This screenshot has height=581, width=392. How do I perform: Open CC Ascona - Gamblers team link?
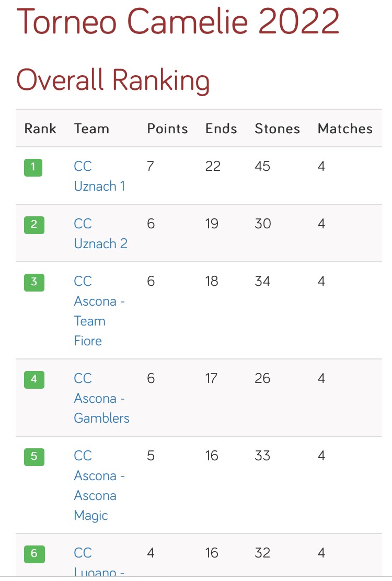pyautogui.click(x=101, y=398)
